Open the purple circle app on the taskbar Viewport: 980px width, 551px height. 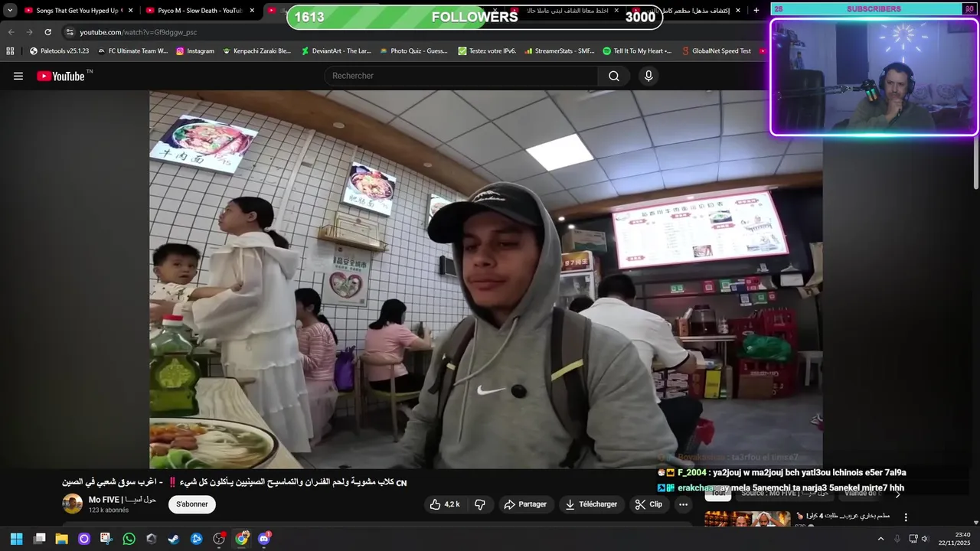tap(84, 539)
